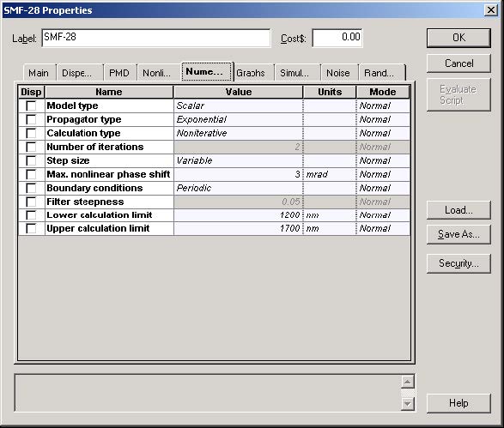Viewport: 504px width, 428px height.
Task: Switch to the PMD tab
Action: point(119,73)
